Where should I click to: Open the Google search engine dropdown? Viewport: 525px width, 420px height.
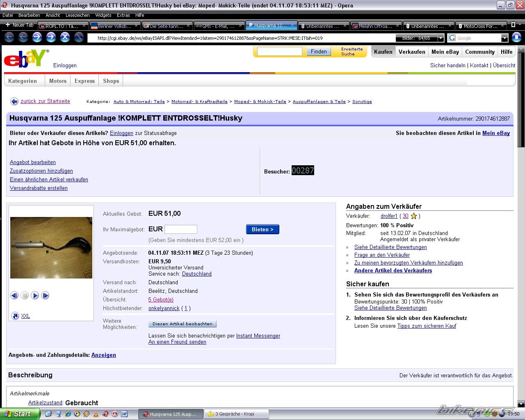(504, 38)
